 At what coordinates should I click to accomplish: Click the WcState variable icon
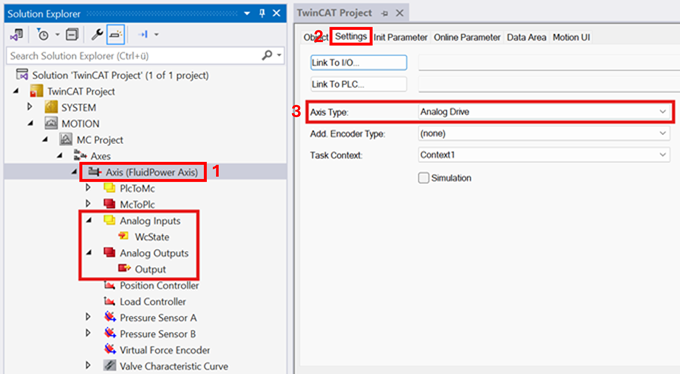(x=124, y=236)
